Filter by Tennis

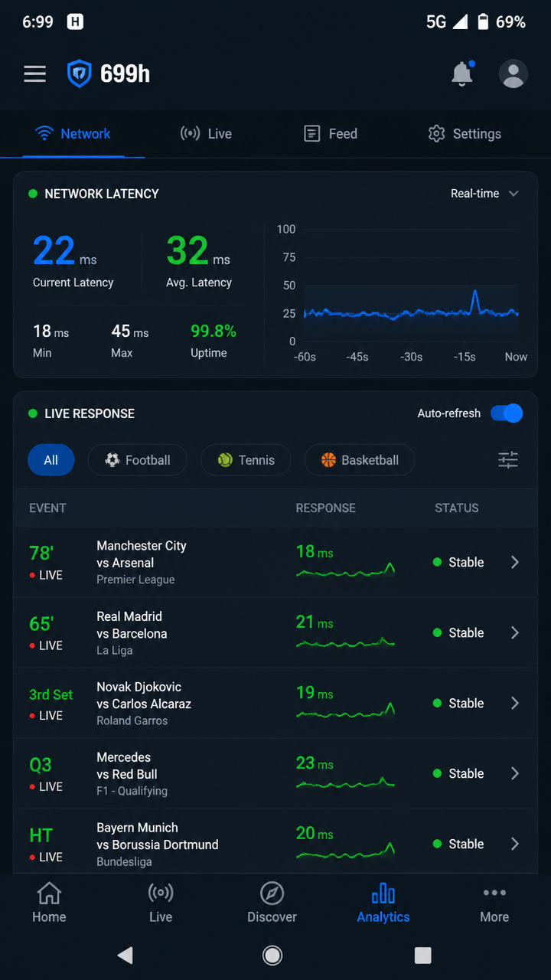point(246,460)
